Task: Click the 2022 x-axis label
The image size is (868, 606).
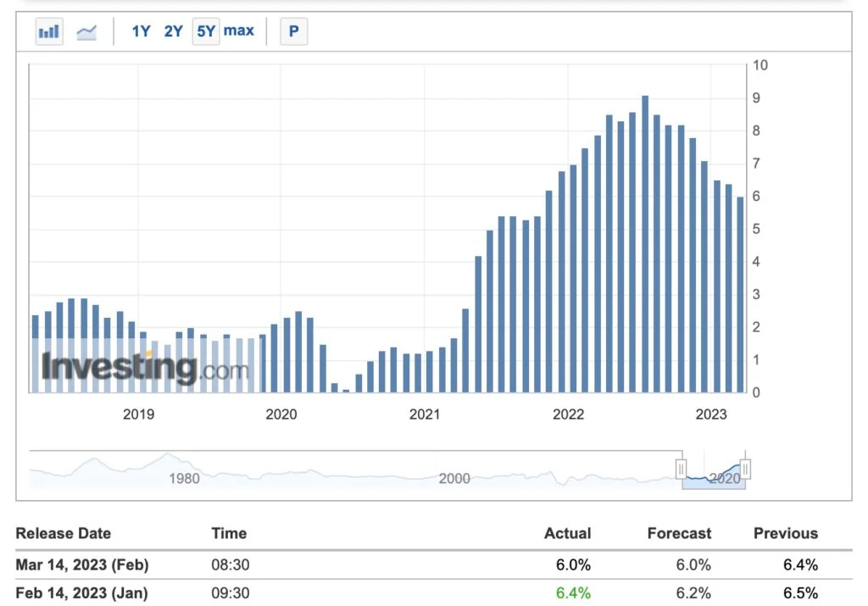Action: 569,414
